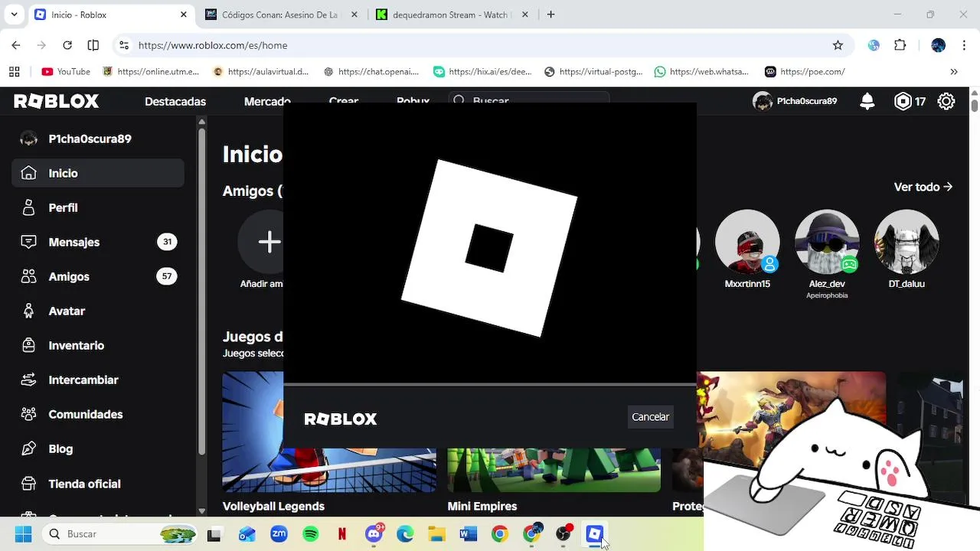Open Avatar in sidebar

[67, 311]
